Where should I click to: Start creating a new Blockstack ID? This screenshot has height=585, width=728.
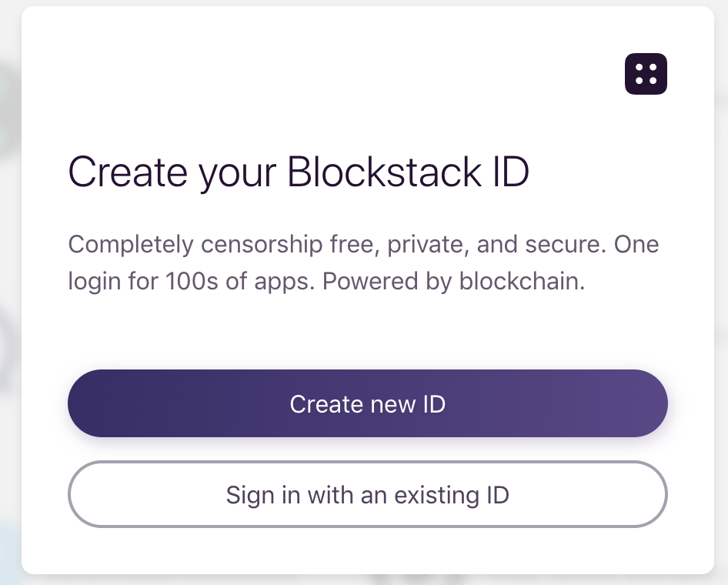pyautogui.click(x=367, y=403)
